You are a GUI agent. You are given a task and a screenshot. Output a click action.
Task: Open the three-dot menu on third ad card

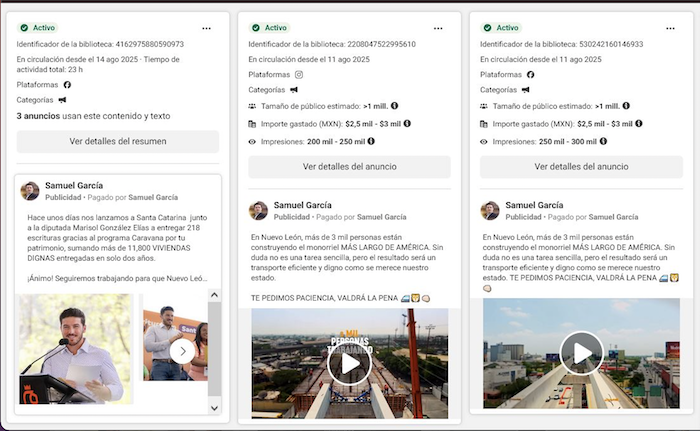(x=668, y=28)
